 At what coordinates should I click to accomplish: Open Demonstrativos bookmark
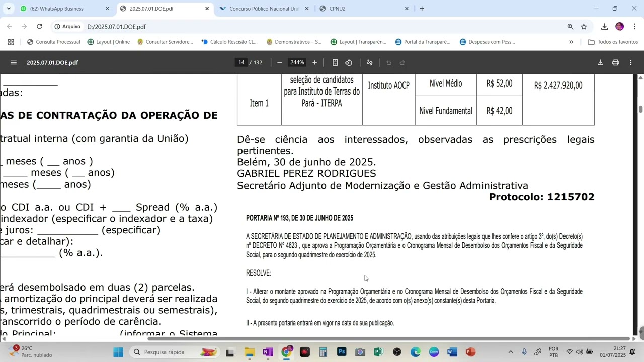(x=294, y=42)
